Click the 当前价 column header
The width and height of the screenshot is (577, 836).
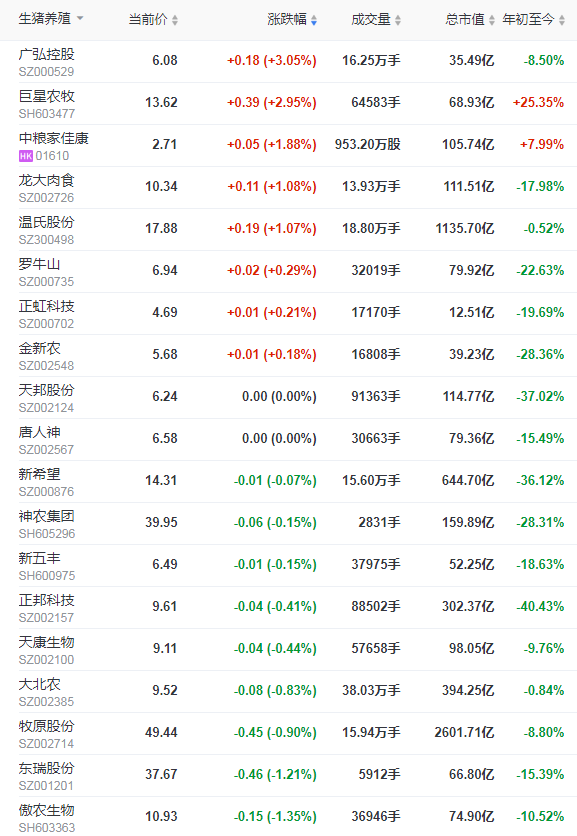[x=148, y=19]
